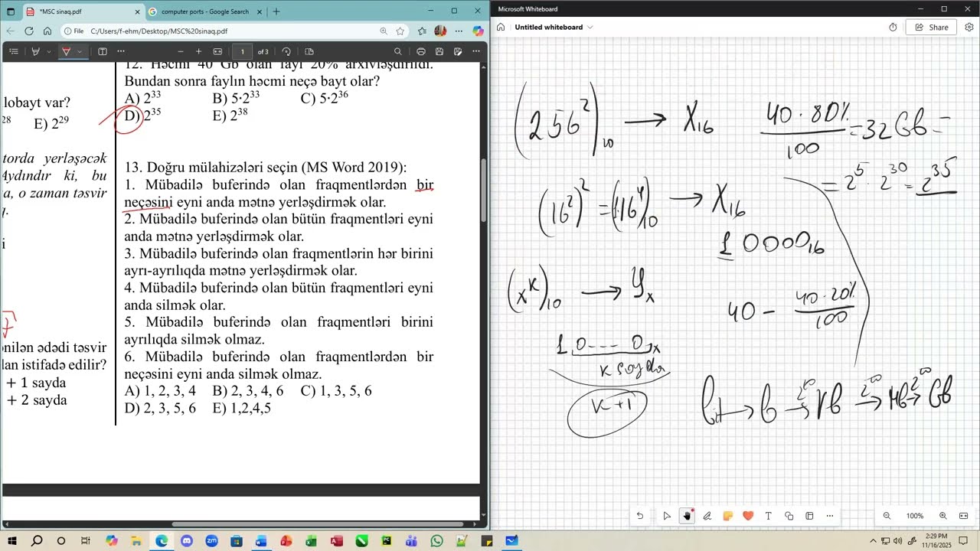Activate the Whiteboard pan hand tool
The width and height of the screenshot is (980, 551).
pyautogui.click(x=687, y=516)
